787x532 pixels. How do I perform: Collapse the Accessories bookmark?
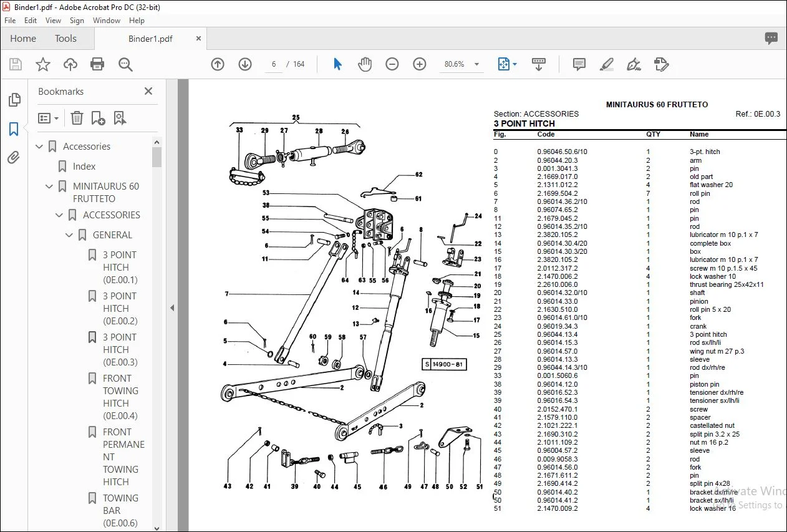pyautogui.click(x=39, y=147)
